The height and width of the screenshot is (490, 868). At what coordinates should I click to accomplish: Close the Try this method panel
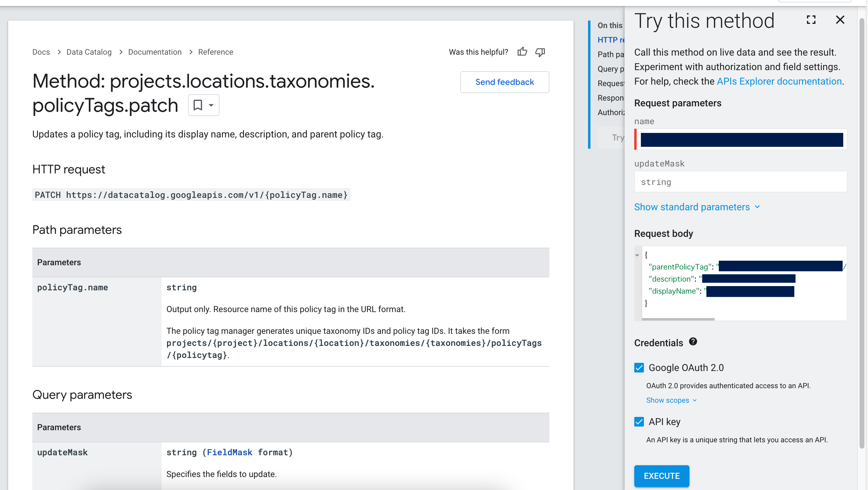(x=840, y=20)
